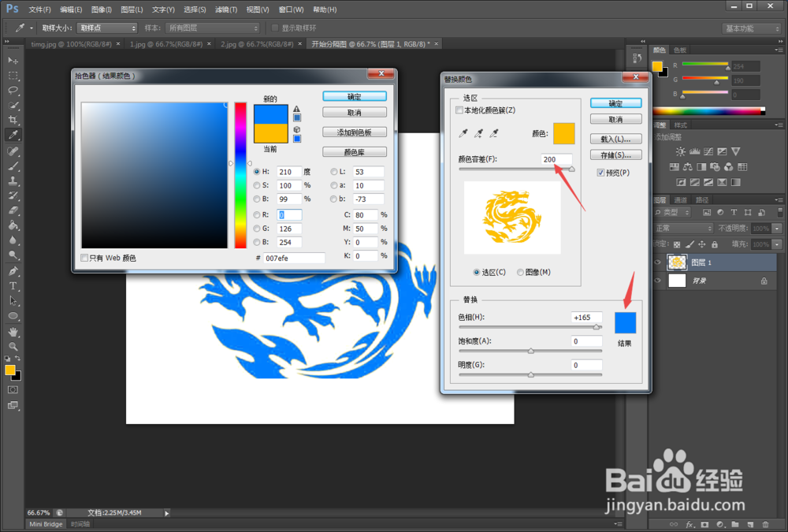Open the 基本功能 workspace dropdown
788x532 pixels.
[751, 28]
